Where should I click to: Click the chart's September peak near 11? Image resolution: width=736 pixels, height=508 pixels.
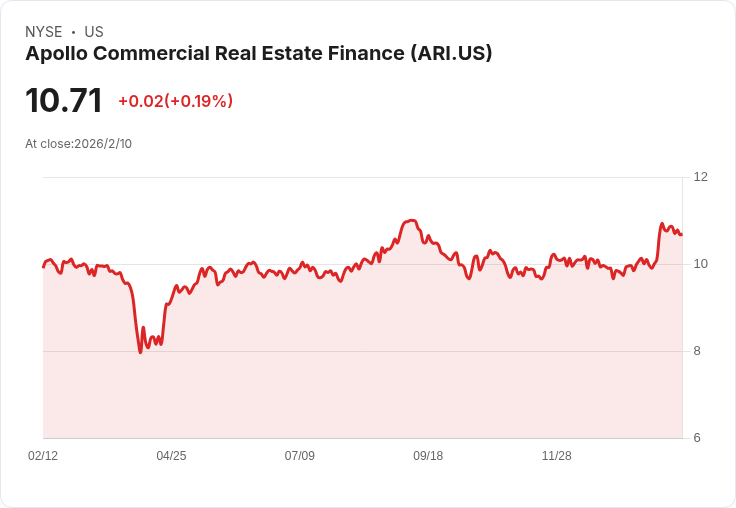tap(411, 220)
